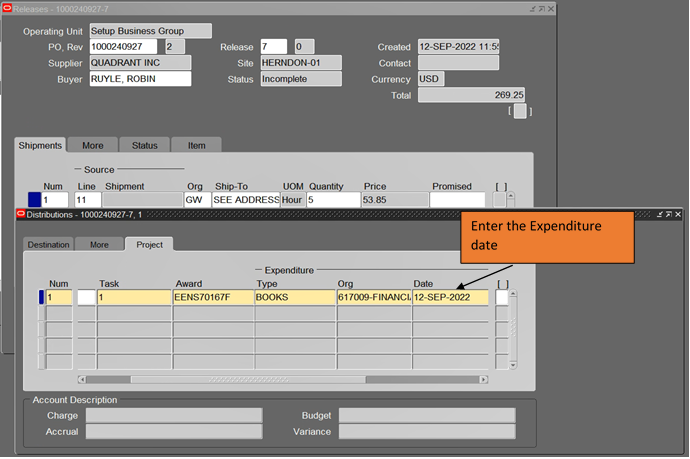Click the Operating Unit field

[150, 31]
